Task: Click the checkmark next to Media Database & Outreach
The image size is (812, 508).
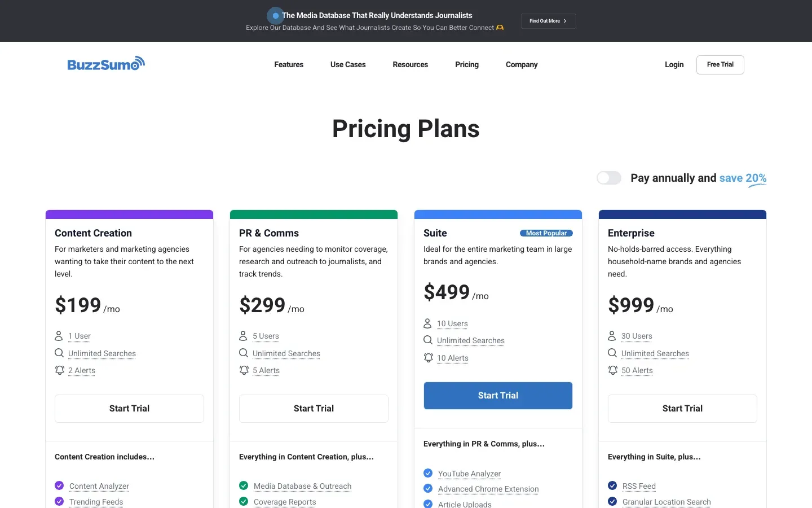Action: (244, 485)
